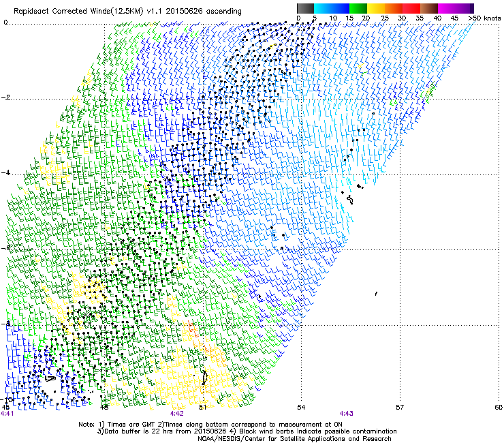504x443 pixels.
Task: Click the gray 0-5 knots color swatch
Action: (x=305, y=8)
